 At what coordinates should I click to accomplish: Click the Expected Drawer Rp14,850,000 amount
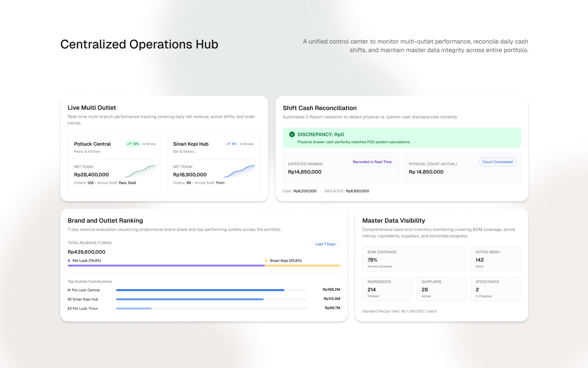point(305,172)
